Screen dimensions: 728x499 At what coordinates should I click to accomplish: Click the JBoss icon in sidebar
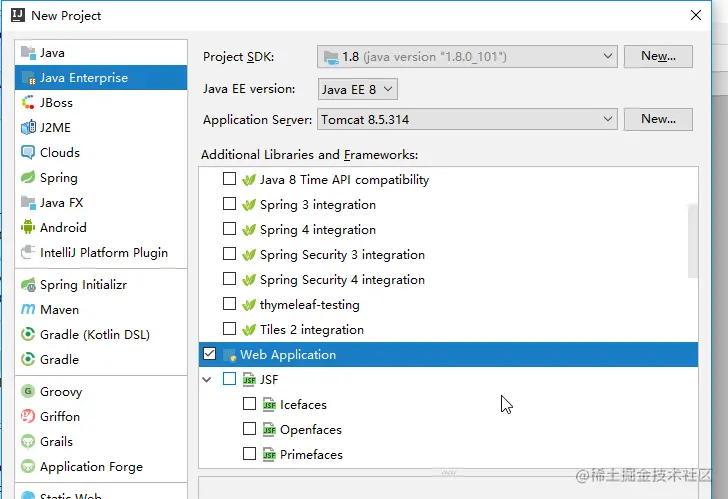coord(28,103)
